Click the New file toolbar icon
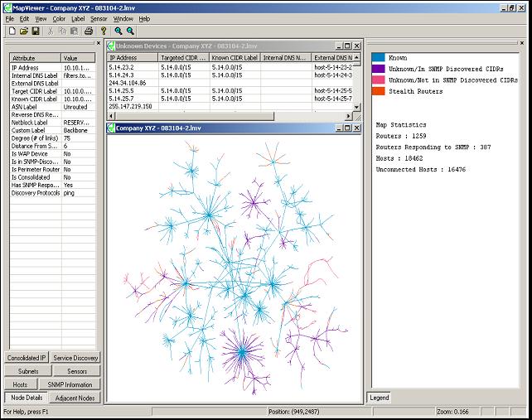 12,31
